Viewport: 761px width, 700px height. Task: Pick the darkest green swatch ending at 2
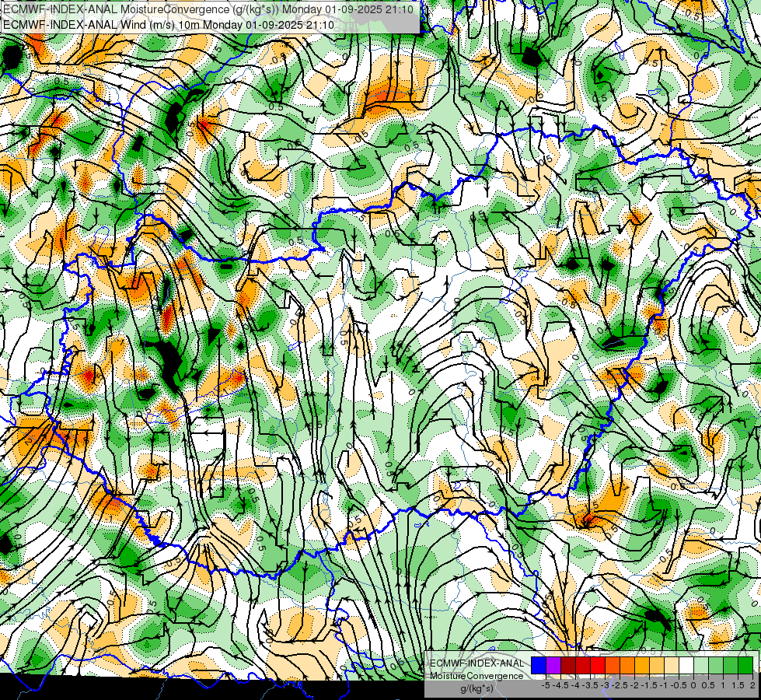(745, 666)
